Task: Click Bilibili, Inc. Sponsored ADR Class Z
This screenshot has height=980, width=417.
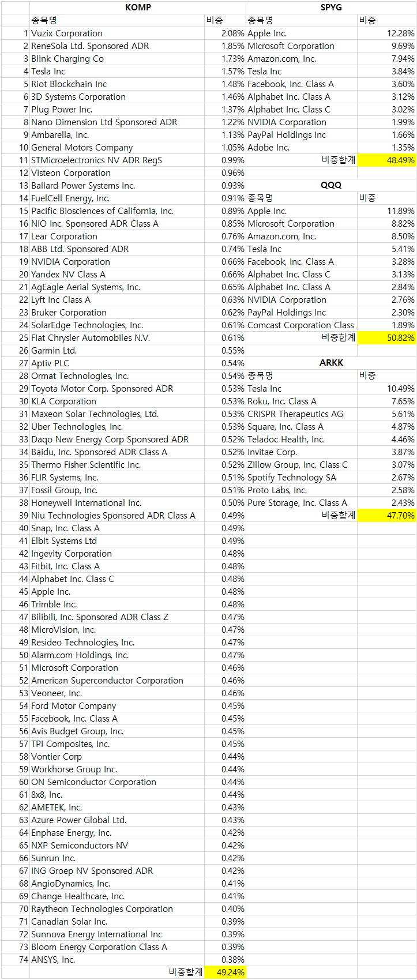Action: [x=117, y=617]
